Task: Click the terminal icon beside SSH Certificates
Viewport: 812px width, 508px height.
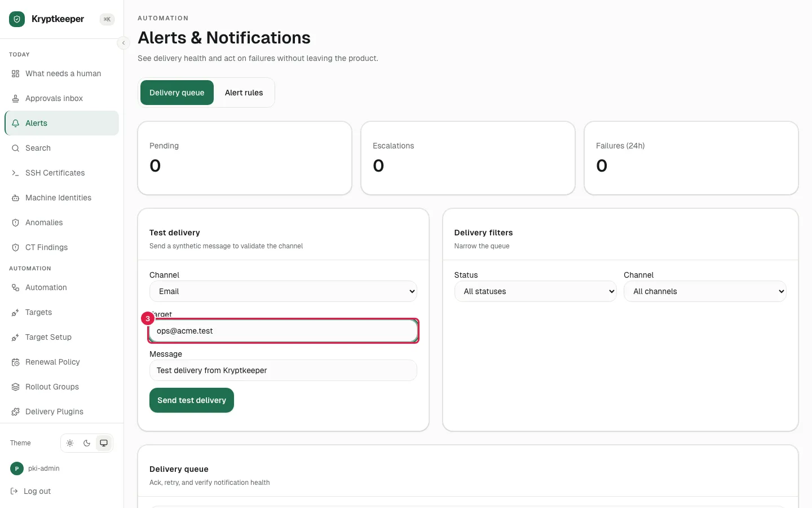Action: 15,173
